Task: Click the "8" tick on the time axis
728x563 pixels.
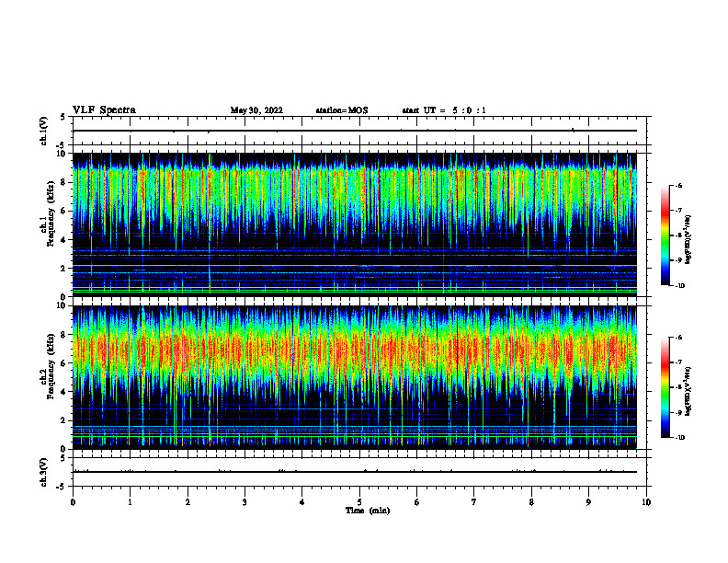Action: (531, 502)
